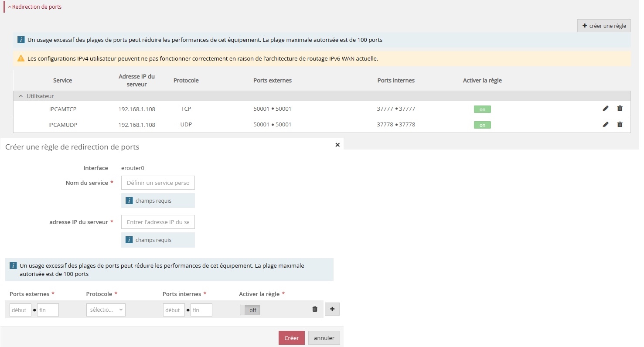
Task: Click the annuler button
Action: pyautogui.click(x=324, y=338)
